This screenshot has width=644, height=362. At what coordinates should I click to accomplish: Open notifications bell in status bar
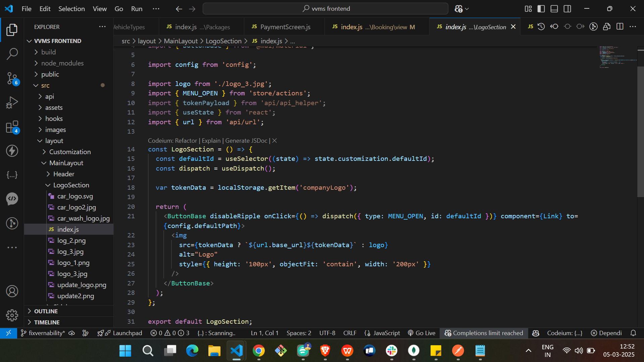(633, 333)
